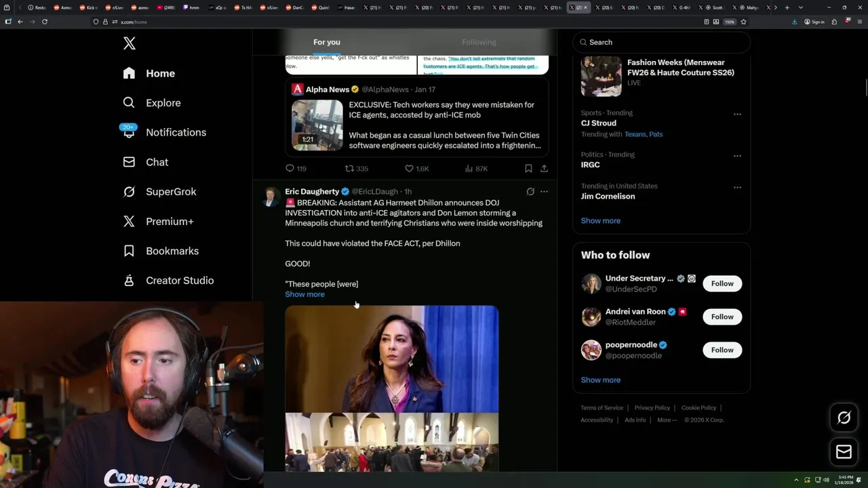Reply to the Alpha News quoted post (119)
The width and height of the screenshot is (868, 488).
(x=296, y=168)
